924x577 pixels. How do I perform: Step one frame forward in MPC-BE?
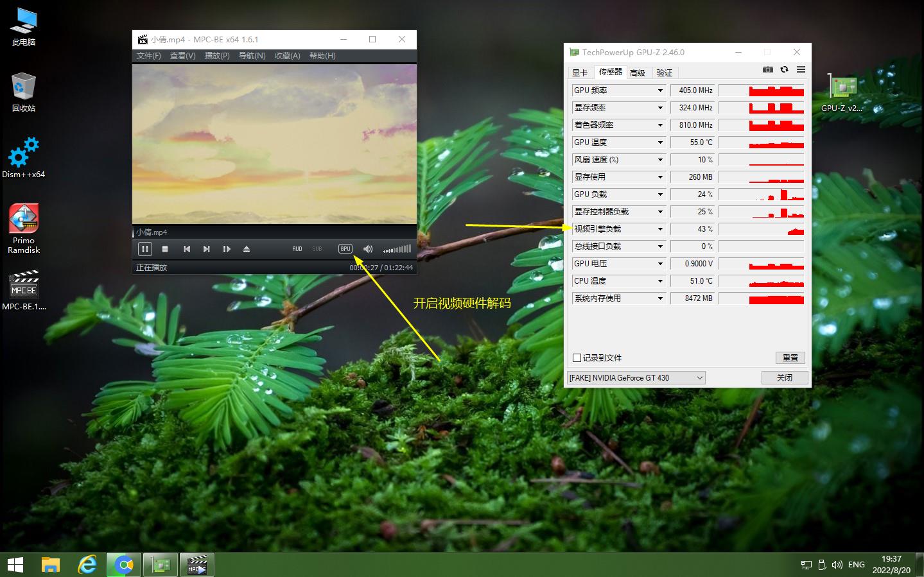pos(227,249)
